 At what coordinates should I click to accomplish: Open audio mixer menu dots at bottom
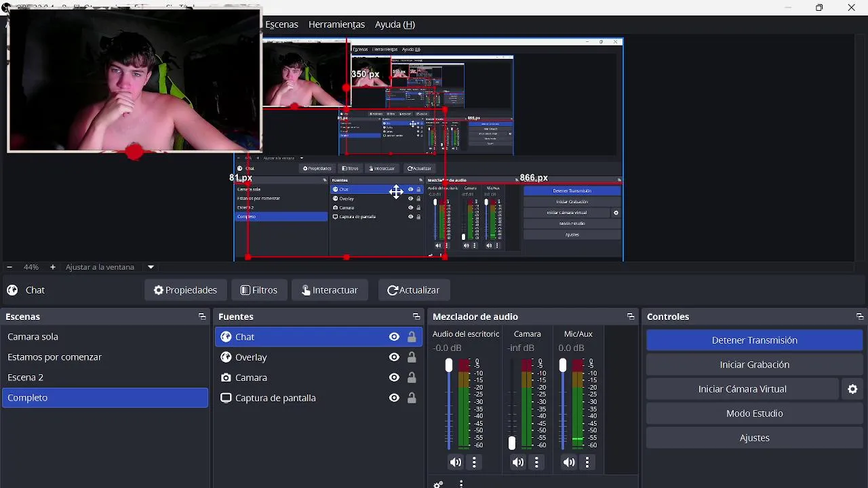[461, 484]
